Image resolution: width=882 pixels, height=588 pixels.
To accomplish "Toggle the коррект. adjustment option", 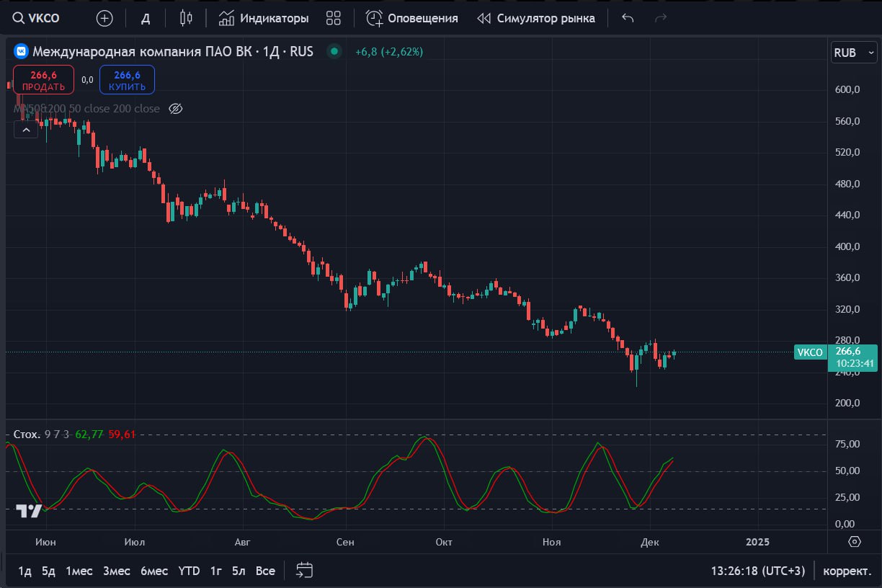I will click(847, 571).
